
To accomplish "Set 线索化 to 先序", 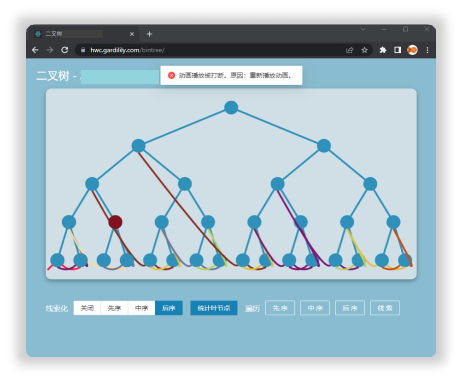I will point(114,308).
